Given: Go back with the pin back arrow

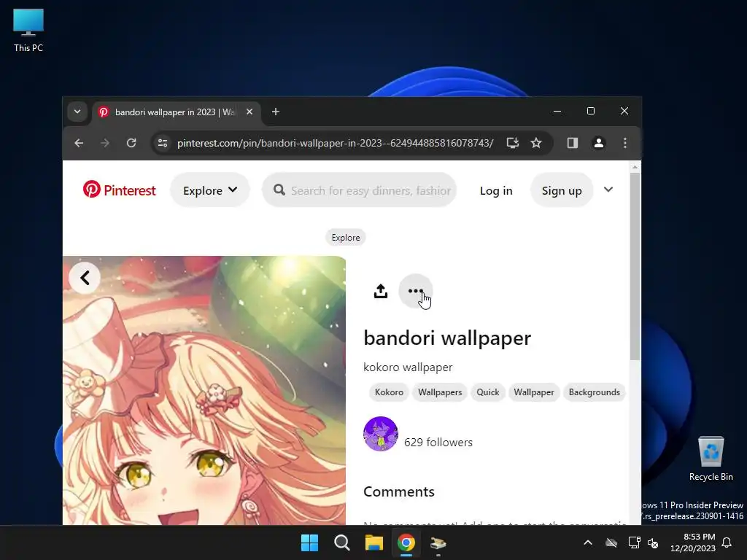Looking at the screenshot, I should [85, 278].
